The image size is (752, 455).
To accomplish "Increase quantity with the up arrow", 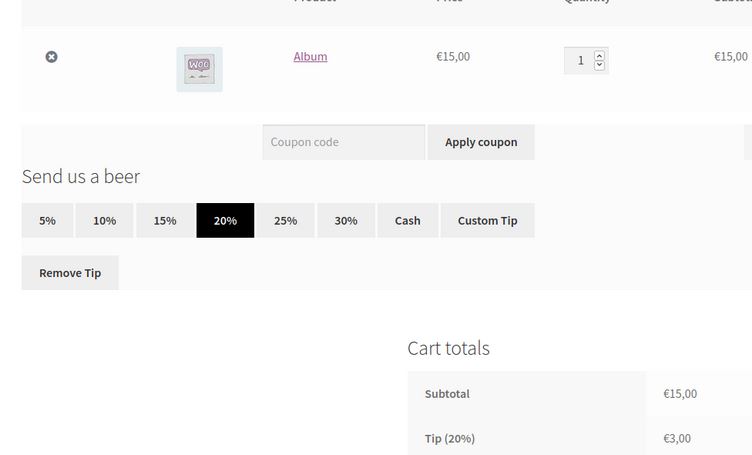I will click(x=599, y=55).
